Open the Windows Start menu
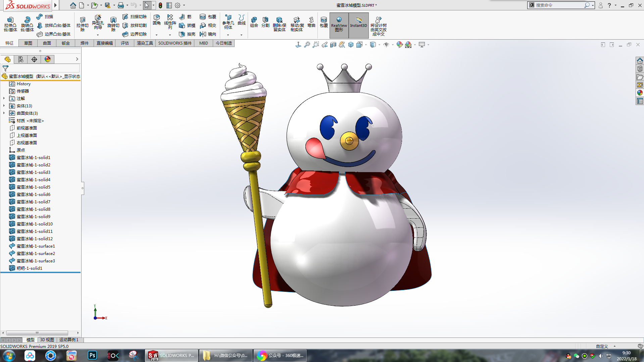Viewport: 644px width, 362px height. [x=9, y=355]
